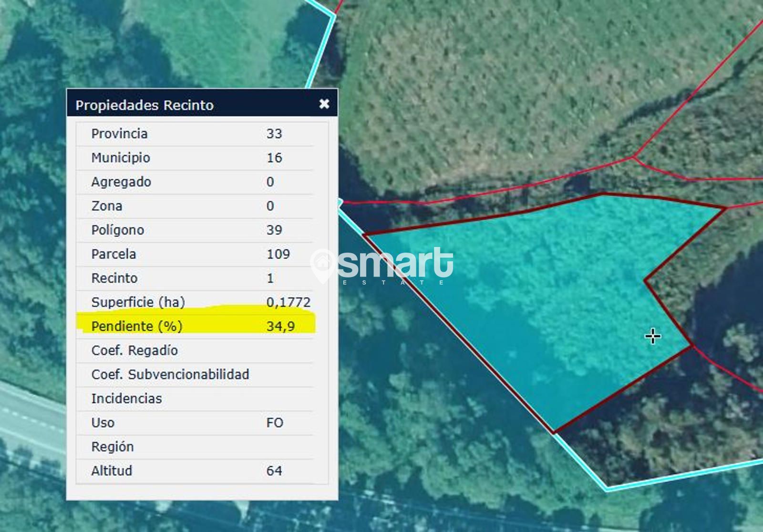Screen dimensions: 763x532
Task: Click the highlighted Pendiente (%) label
Action: pos(137,326)
